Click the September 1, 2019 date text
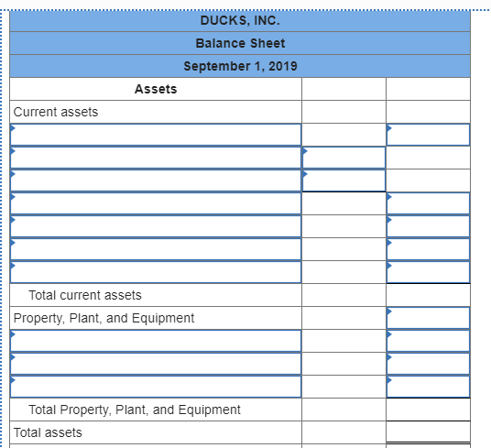This screenshot has height=448, width=491. click(x=240, y=66)
